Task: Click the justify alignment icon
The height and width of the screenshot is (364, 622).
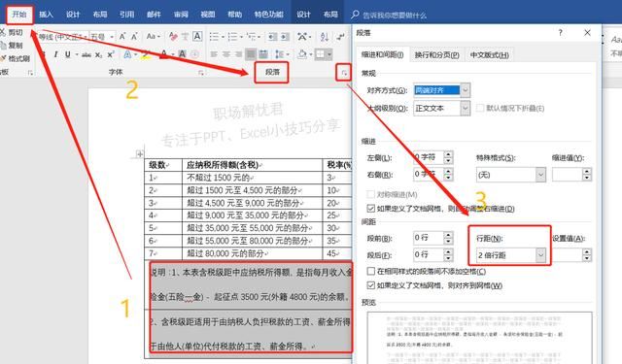Action: (x=251, y=54)
